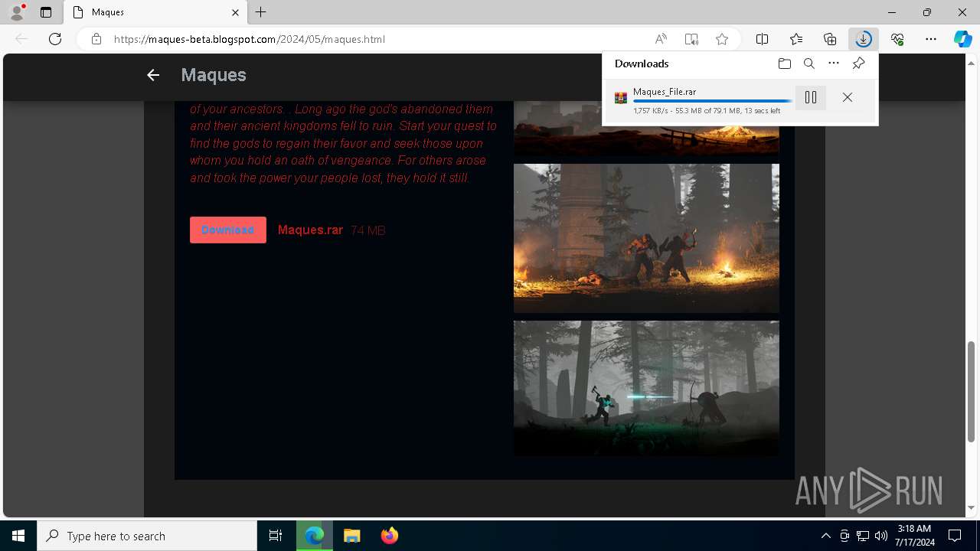The image size is (980, 551).
Task: View site information lock icon
Action: point(96,39)
